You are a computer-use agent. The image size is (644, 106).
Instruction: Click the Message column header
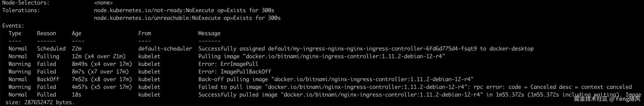click(209, 33)
